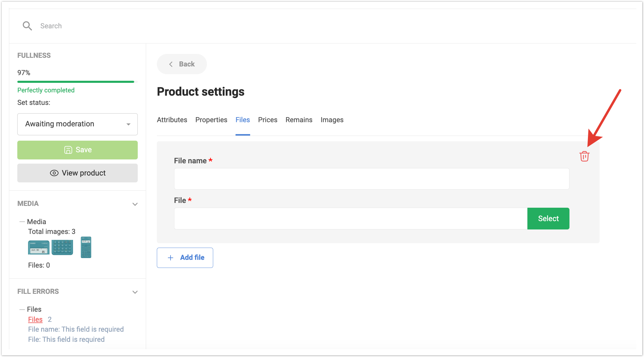This screenshot has height=357, width=644.
Task: Focus the File name input field
Action: tap(371, 179)
